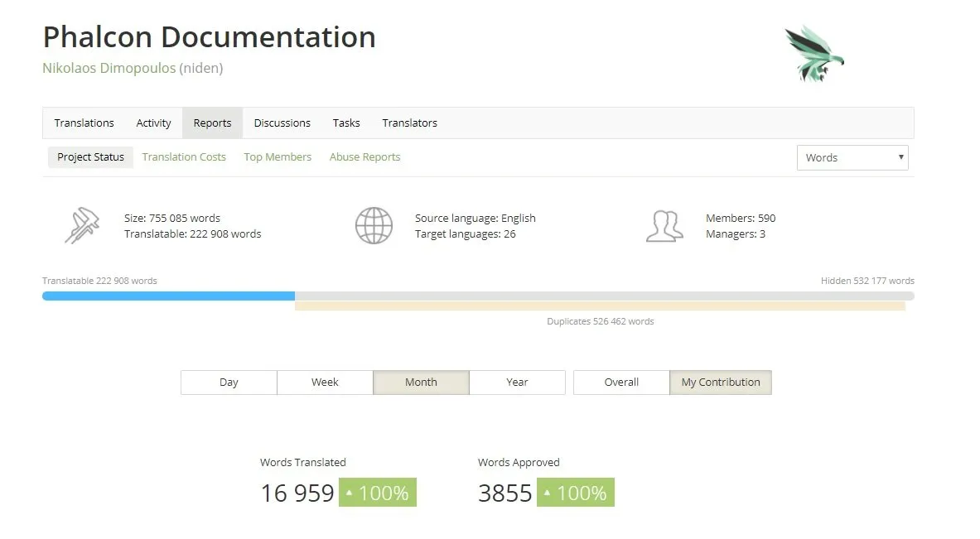980x539 pixels.
Task: Select the Project Status sub-tab
Action: (90, 156)
